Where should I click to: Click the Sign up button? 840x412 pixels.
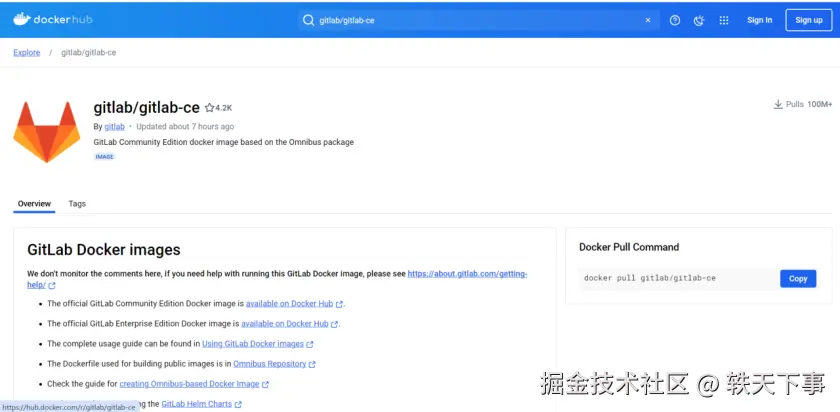(808, 20)
